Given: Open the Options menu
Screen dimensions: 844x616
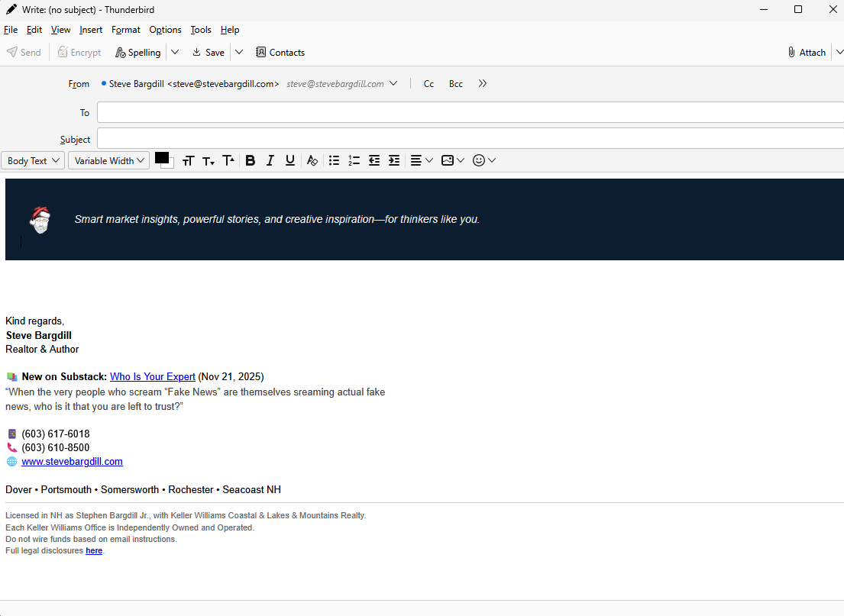Looking at the screenshot, I should tap(165, 30).
